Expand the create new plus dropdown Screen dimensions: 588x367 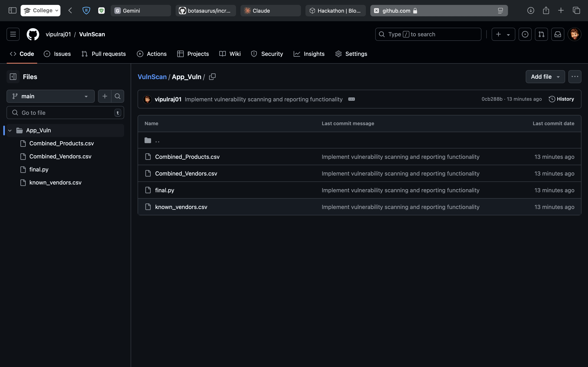click(503, 34)
